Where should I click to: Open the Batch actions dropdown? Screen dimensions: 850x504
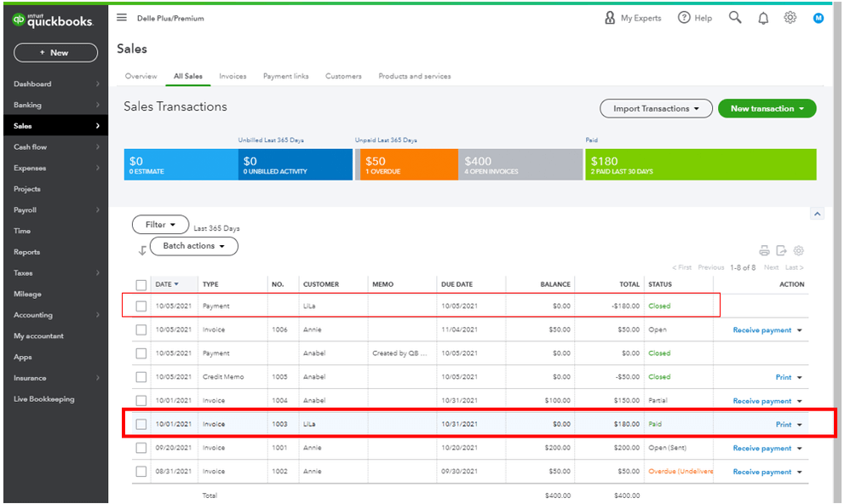(x=194, y=246)
